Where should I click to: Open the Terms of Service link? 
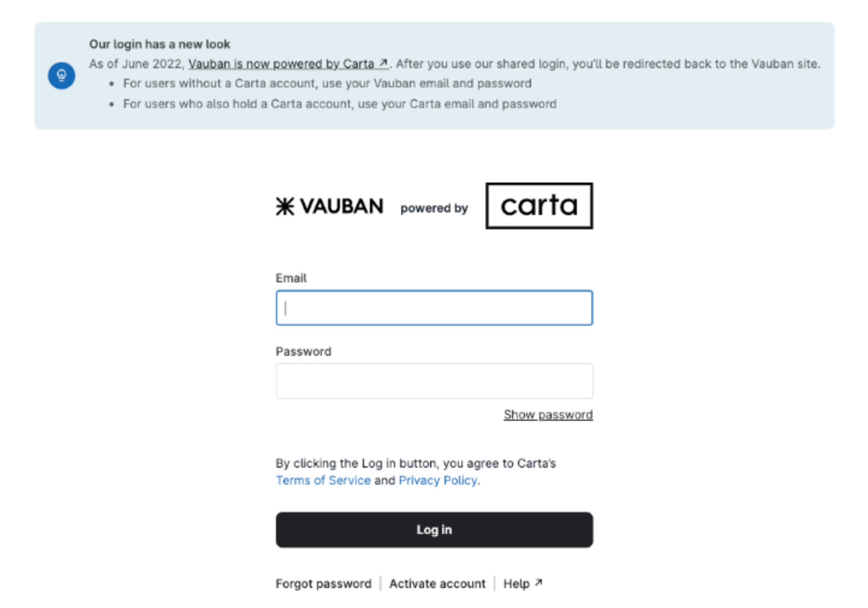[x=323, y=480]
